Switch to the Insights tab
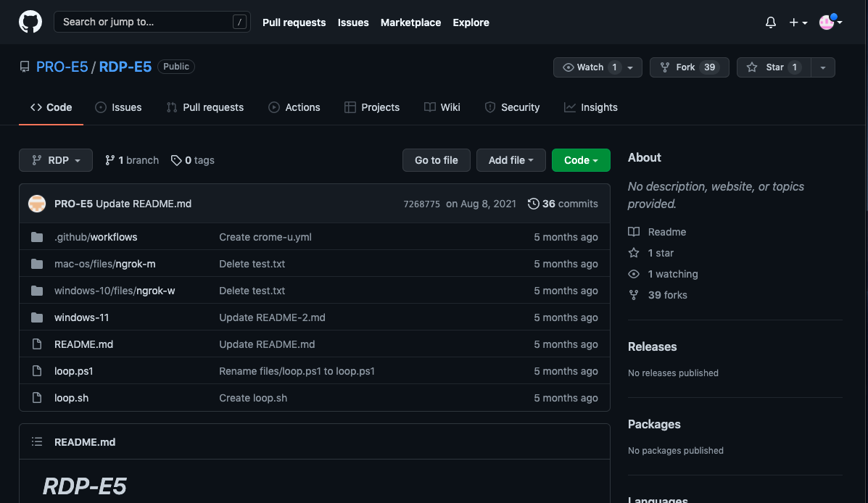 coord(591,107)
